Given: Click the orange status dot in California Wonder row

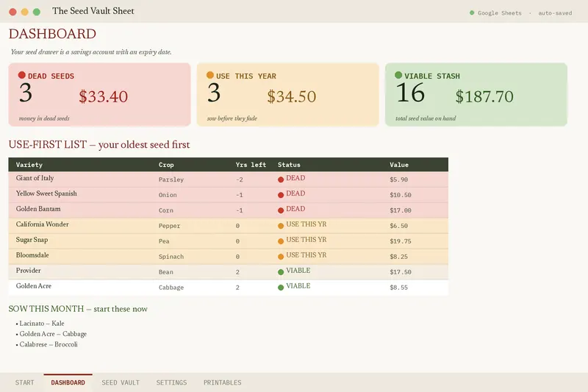Looking at the screenshot, I should (x=281, y=226).
